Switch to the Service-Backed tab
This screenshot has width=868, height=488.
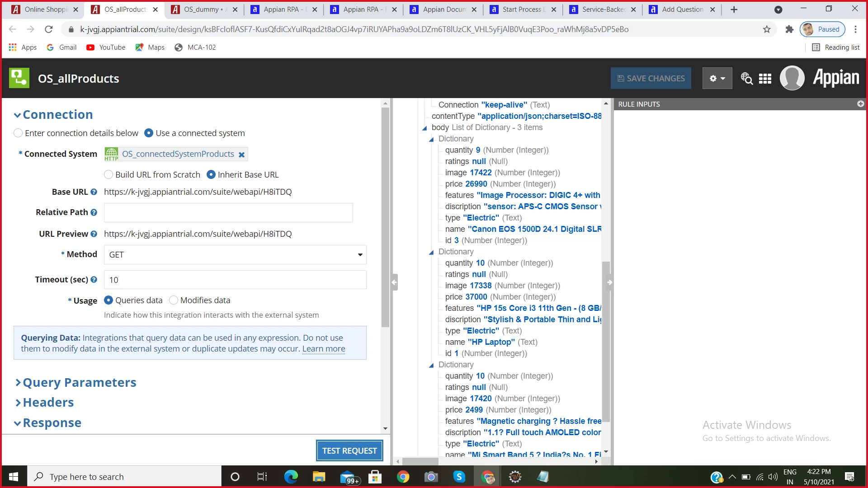[x=602, y=9]
